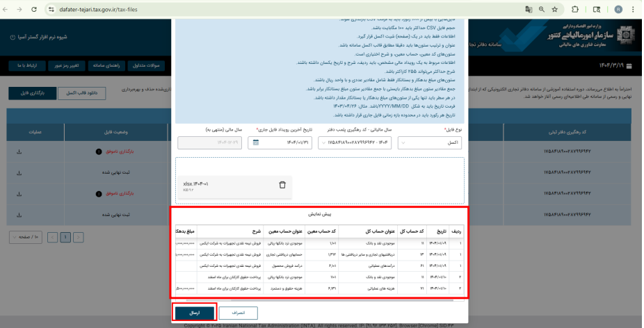
Task: Open the calendar icon in last event date field
Action: [x=256, y=142]
